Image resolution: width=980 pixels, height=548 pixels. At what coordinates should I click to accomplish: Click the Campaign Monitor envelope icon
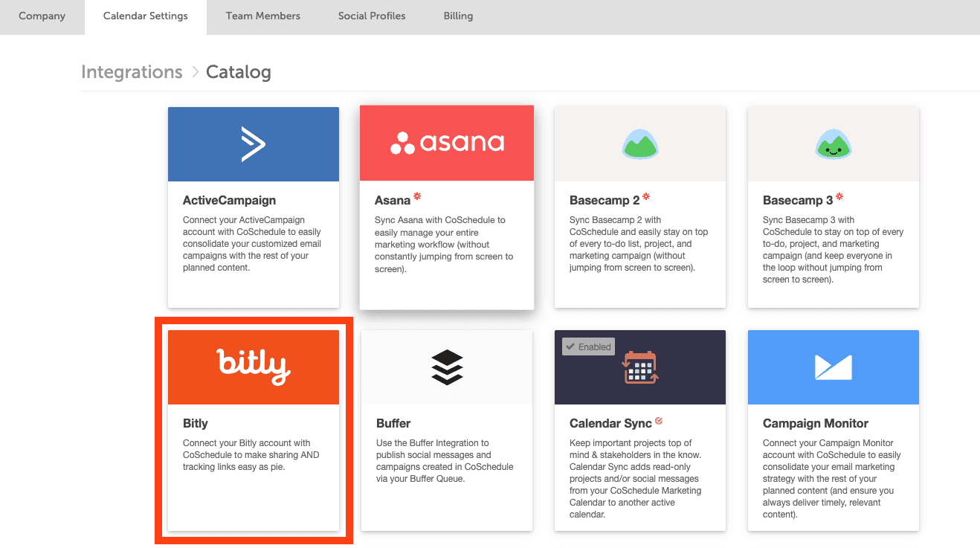(x=834, y=367)
